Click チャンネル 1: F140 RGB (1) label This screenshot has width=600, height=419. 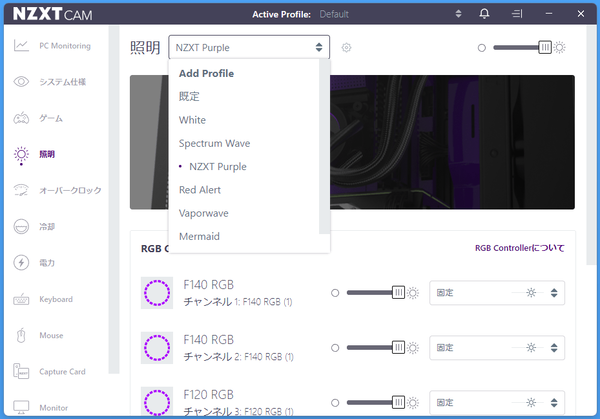click(238, 302)
